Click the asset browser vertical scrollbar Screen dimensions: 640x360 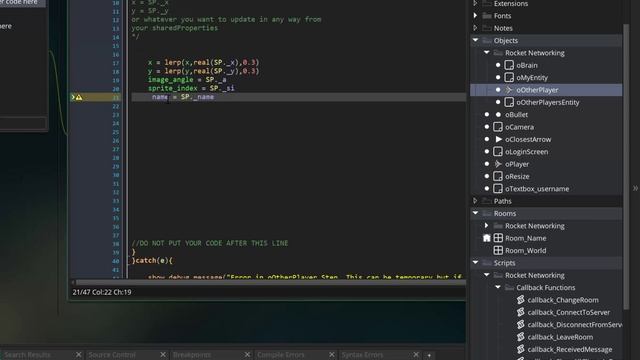(626, 167)
